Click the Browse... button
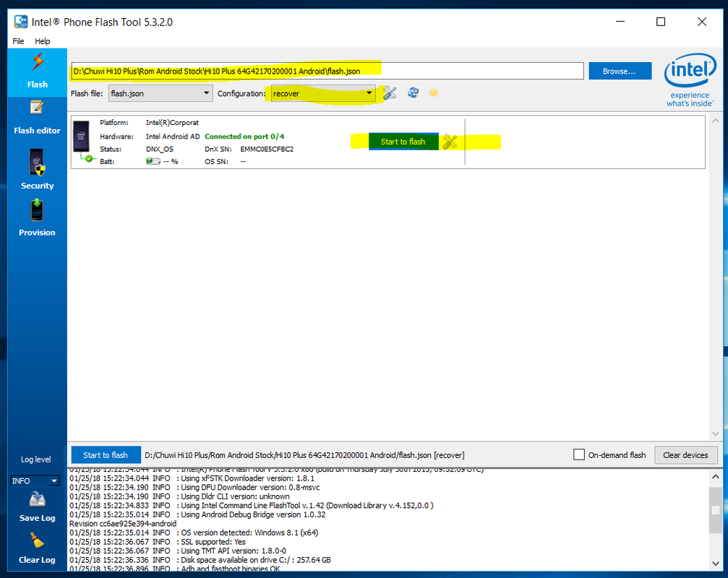The width and height of the screenshot is (728, 578). (x=620, y=71)
